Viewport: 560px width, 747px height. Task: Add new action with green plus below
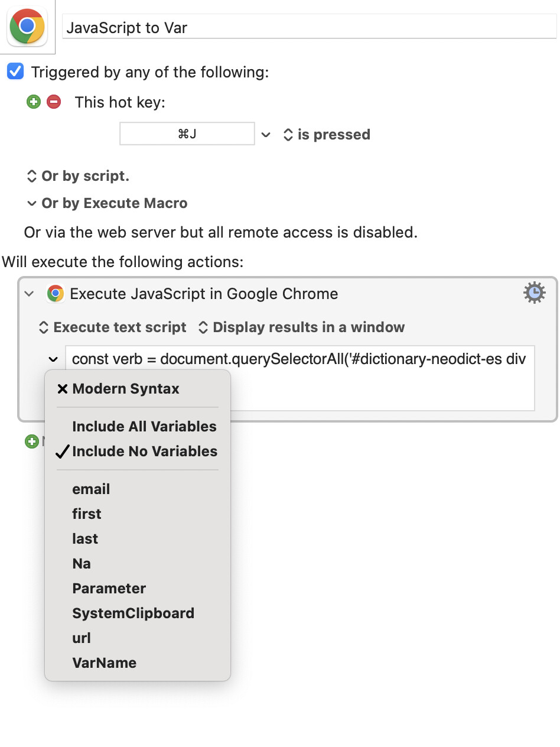tap(31, 441)
